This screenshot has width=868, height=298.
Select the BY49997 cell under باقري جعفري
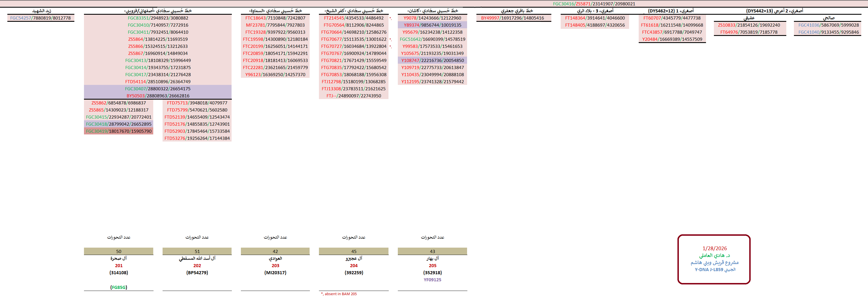(512, 18)
